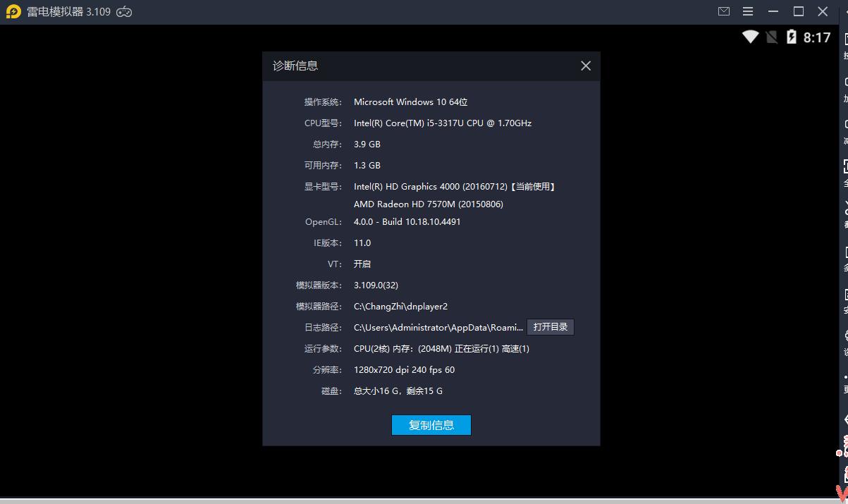Click the truncated log path text
Viewport: 848px width, 504px height.
(x=438, y=327)
